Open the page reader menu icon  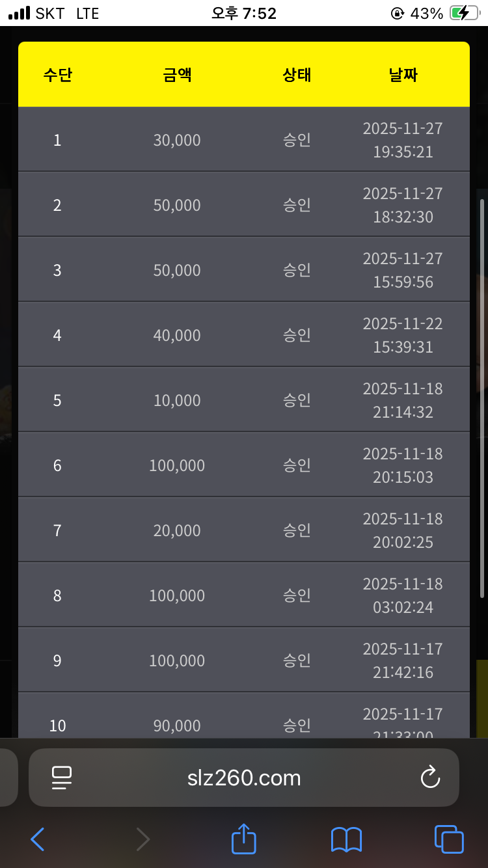tap(62, 778)
